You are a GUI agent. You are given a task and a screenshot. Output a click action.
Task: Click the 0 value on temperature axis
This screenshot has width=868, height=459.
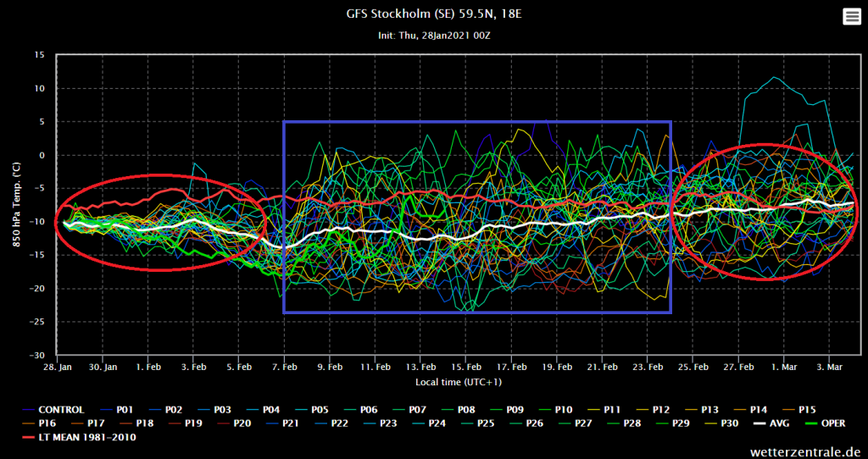click(42, 155)
